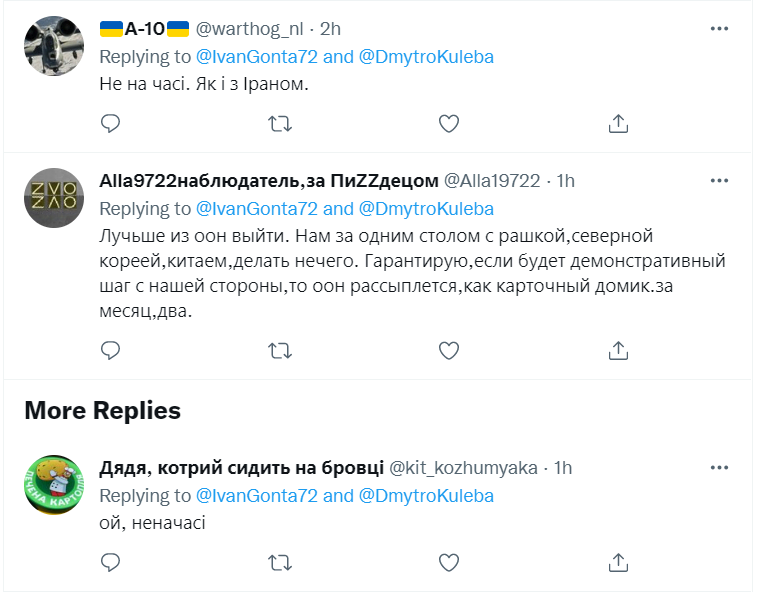This screenshot has width=763, height=592.
Task: Open @DmytroKuleba mention in Alla19722's reply
Action: [426, 208]
